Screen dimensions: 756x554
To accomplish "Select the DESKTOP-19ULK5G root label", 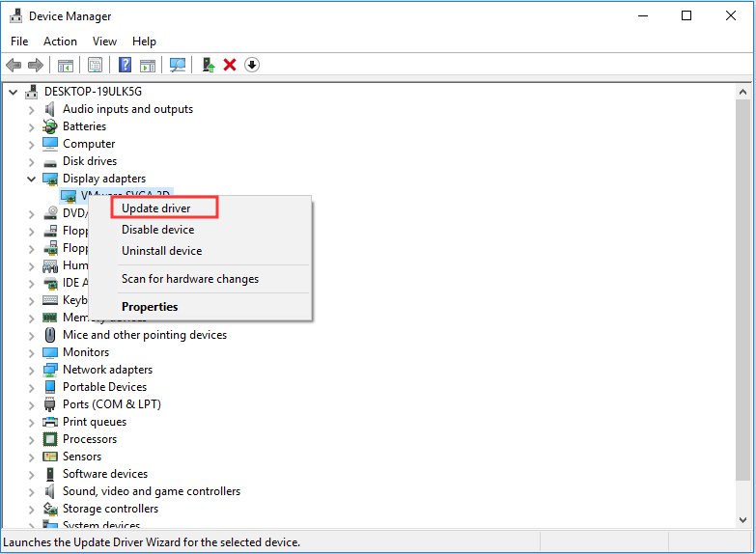I will tap(93, 92).
